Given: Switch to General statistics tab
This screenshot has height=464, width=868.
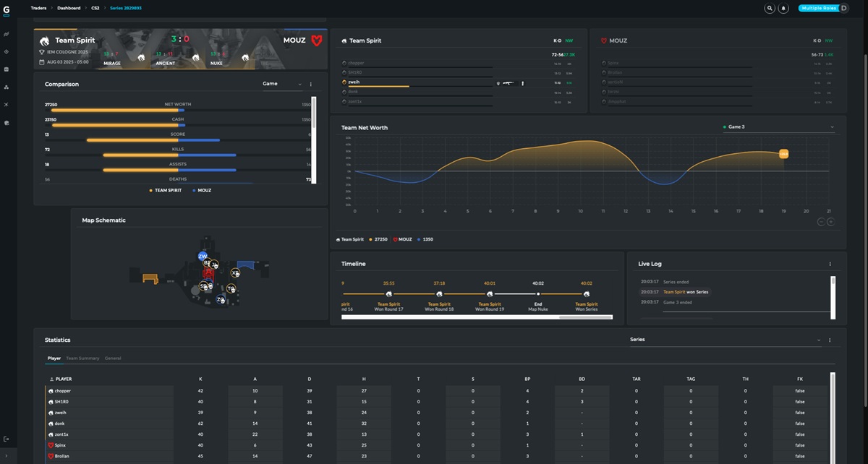Looking at the screenshot, I should [x=113, y=358].
